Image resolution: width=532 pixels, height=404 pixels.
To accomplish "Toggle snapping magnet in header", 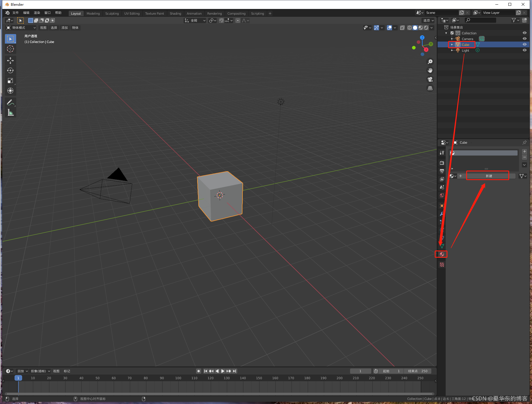I will (221, 20).
